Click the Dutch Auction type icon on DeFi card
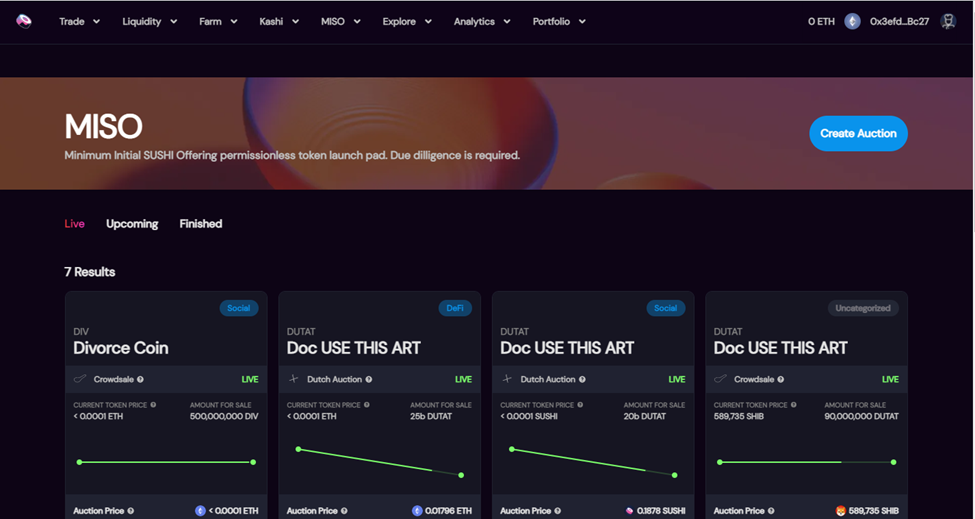 coord(293,379)
